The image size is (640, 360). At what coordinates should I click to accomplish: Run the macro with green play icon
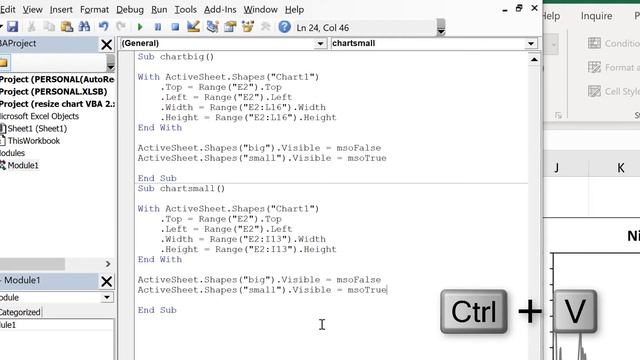[140, 27]
